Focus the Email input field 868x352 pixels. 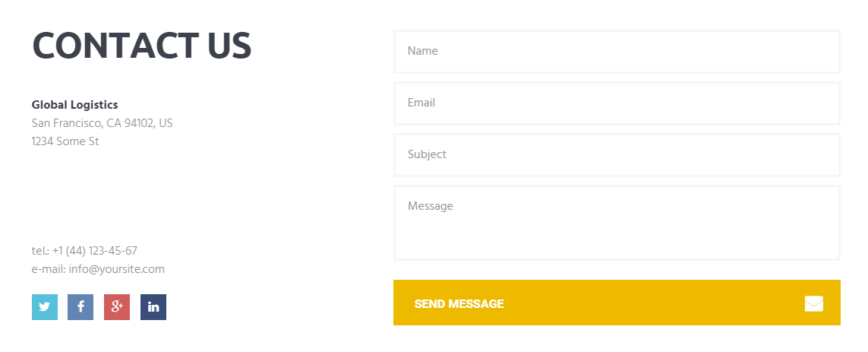617,103
